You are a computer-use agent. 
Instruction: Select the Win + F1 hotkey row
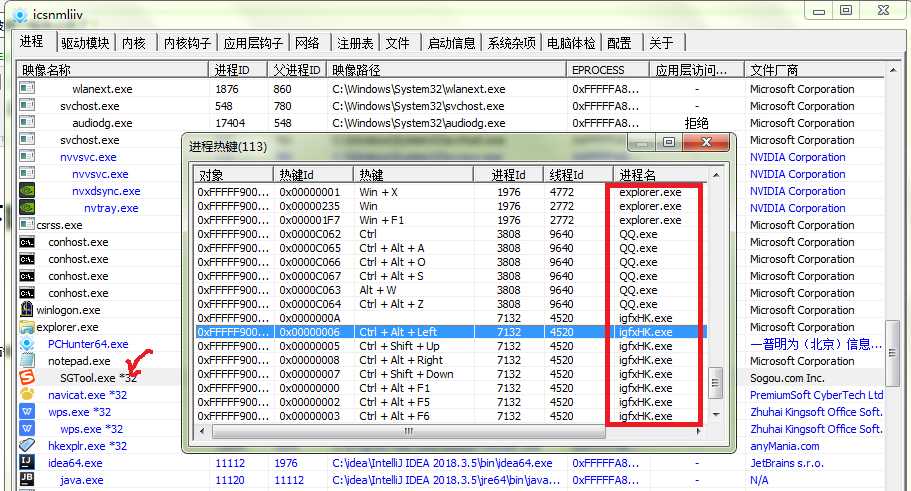click(x=451, y=220)
